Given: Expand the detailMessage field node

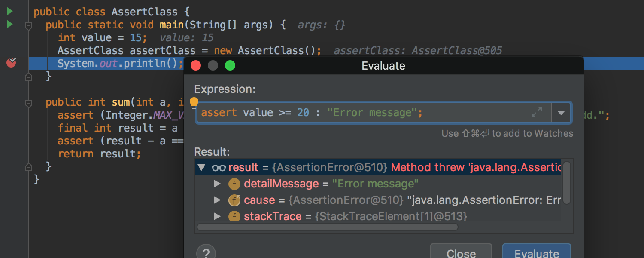Looking at the screenshot, I should (x=217, y=184).
